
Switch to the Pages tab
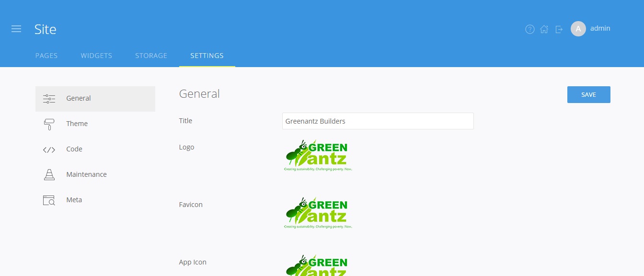[46, 56]
